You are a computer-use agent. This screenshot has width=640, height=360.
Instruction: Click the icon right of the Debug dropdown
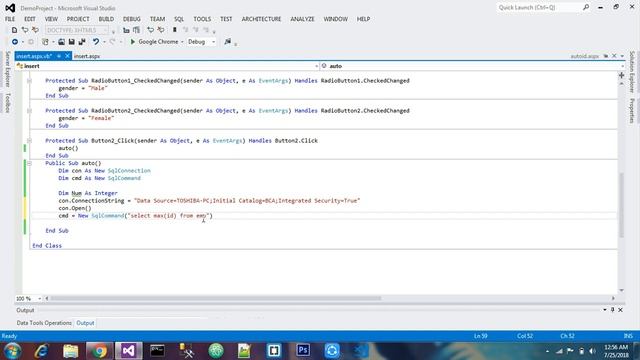228,42
